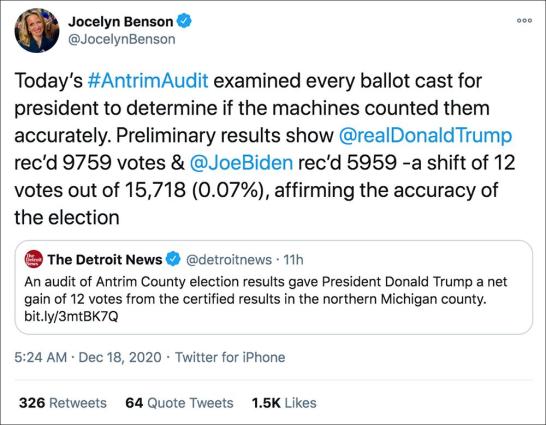This screenshot has height=425, width=546.
Task: Open the #AntrimAudit hashtag
Action: click(x=148, y=80)
